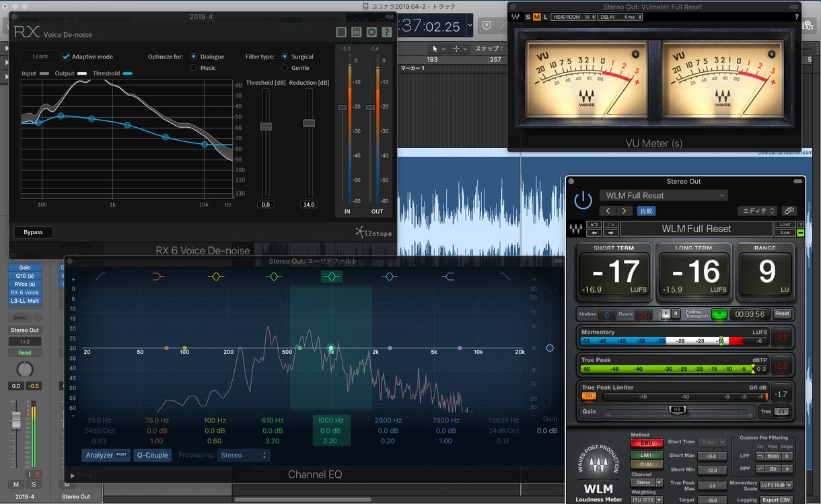This screenshot has width=821, height=504.
Task: Select the 100 Hz EQ band icon
Action: click(x=215, y=277)
